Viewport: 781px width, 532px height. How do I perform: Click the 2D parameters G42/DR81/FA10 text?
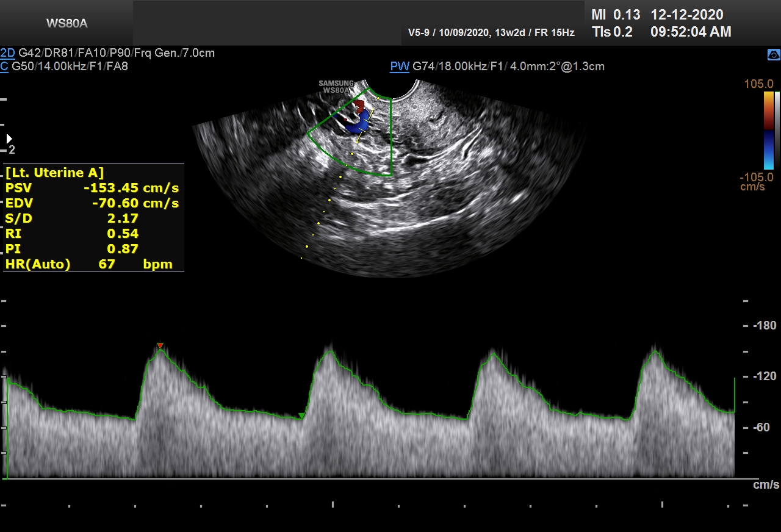117,53
